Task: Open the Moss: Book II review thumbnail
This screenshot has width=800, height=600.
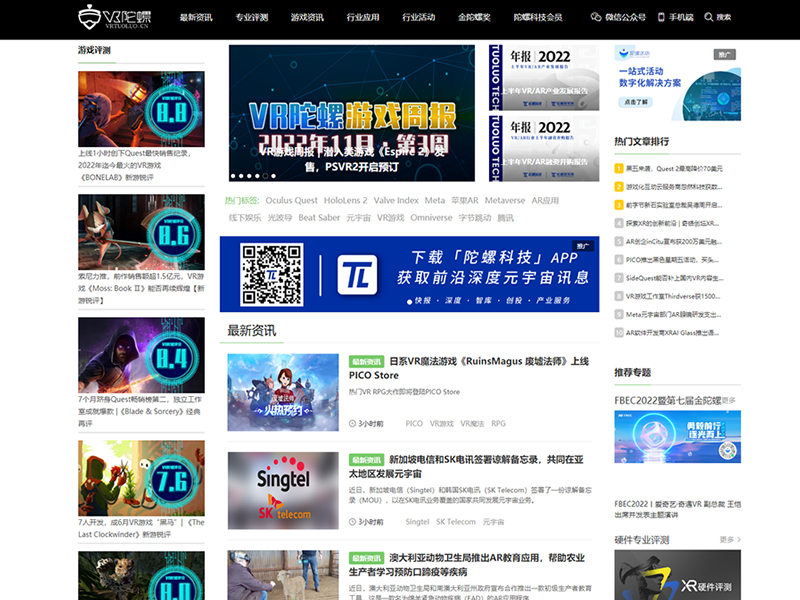Action: (141, 232)
